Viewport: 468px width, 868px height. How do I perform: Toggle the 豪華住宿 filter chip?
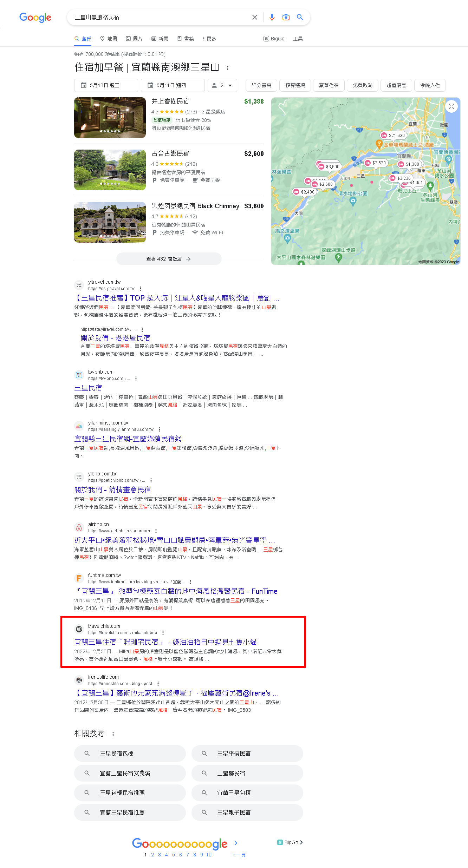pos(329,85)
